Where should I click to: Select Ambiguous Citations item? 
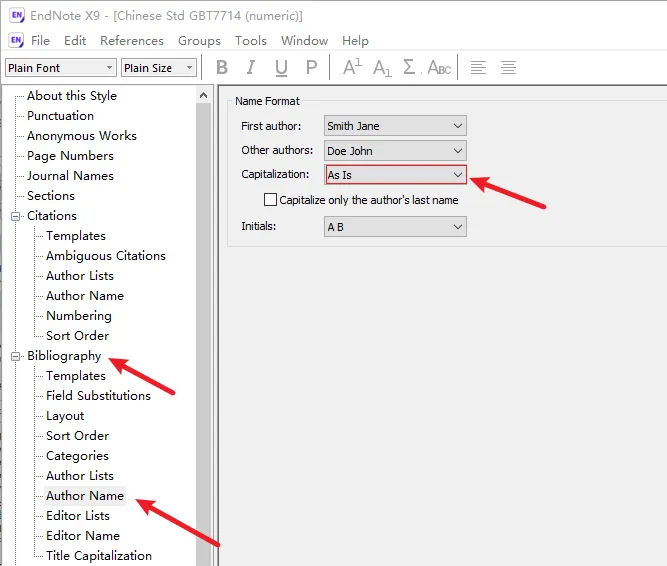pyautogui.click(x=105, y=256)
